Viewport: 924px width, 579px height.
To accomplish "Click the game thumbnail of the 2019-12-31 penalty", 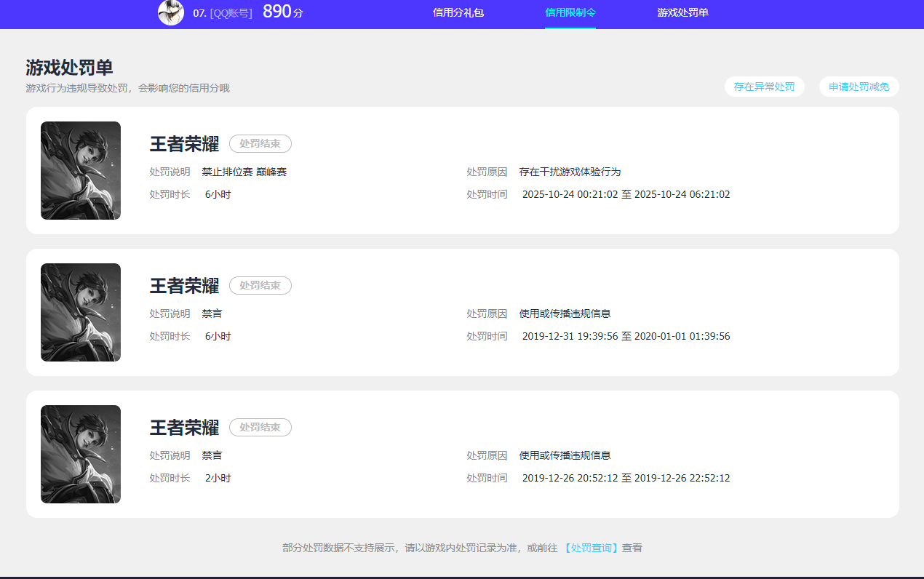I will [81, 312].
